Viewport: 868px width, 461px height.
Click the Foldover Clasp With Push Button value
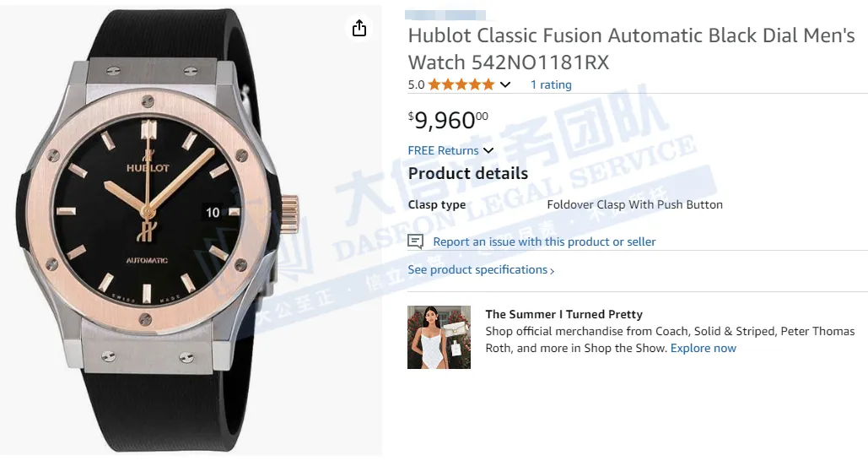click(x=634, y=204)
